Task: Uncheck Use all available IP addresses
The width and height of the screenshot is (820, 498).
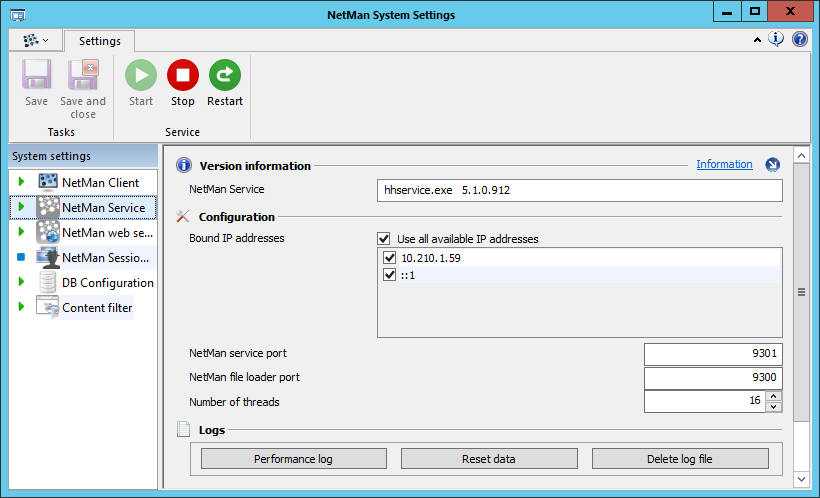Action: pyautogui.click(x=384, y=239)
